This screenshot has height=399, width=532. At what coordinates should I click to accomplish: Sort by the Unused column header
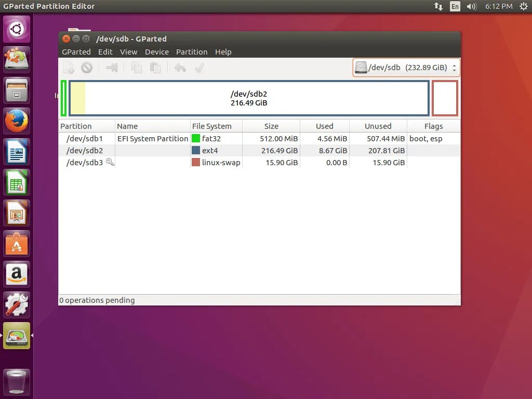pos(378,126)
